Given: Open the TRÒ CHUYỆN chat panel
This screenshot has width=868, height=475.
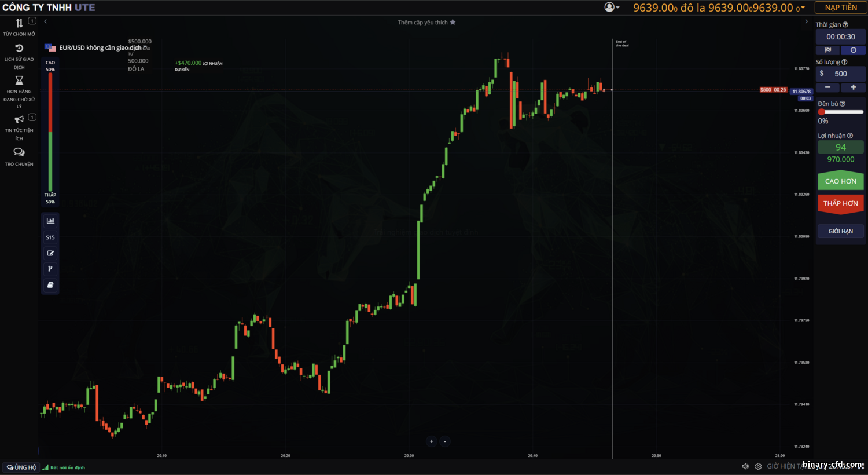Looking at the screenshot, I should pos(19,156).
